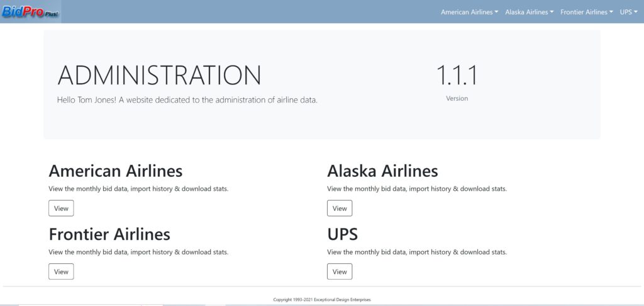Click the copyright footer text
Image resolution: width=644 pixels, height=306 pixels.
click(322, 300)
